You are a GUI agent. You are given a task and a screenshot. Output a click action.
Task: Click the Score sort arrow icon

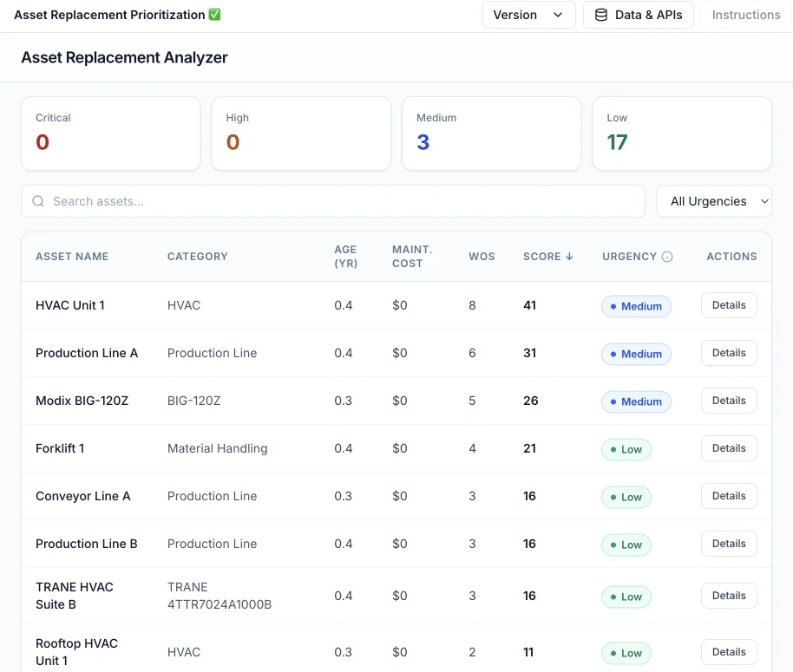tap(569, 257)
